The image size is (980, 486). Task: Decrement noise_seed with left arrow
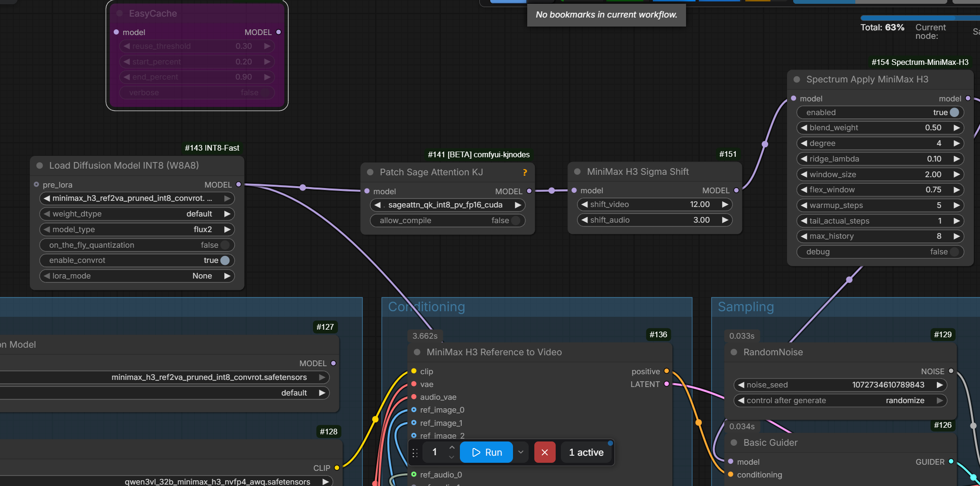coord(741,385)
